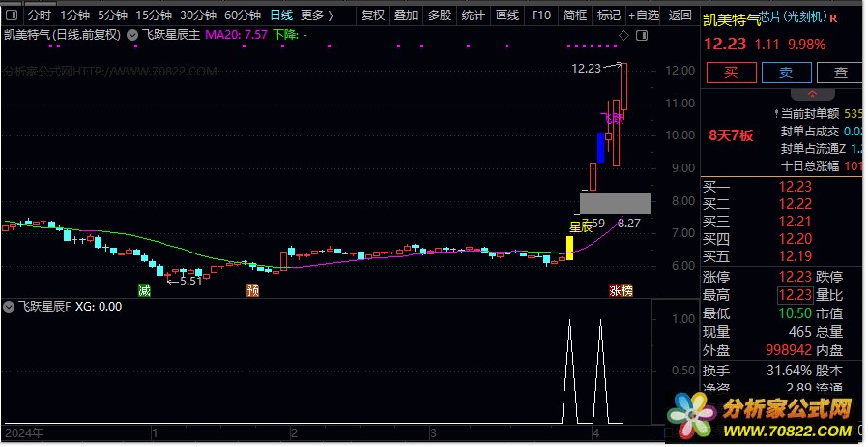The image size is (868, 447).
Task: Open the 复权 adjustment option
Action: pyautogui.click(x=372, y=15)
